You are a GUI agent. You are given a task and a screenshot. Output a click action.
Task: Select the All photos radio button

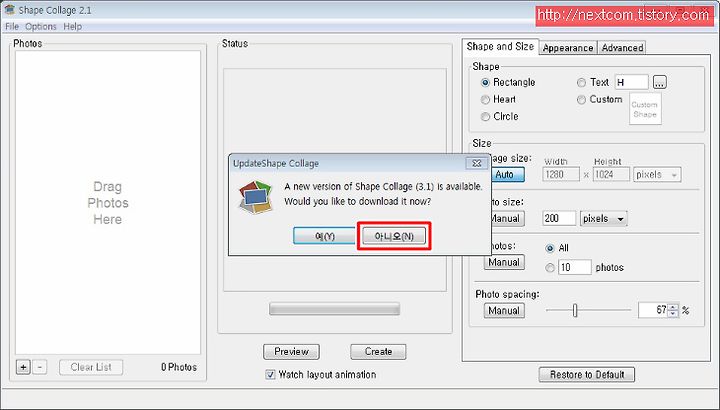550,248
